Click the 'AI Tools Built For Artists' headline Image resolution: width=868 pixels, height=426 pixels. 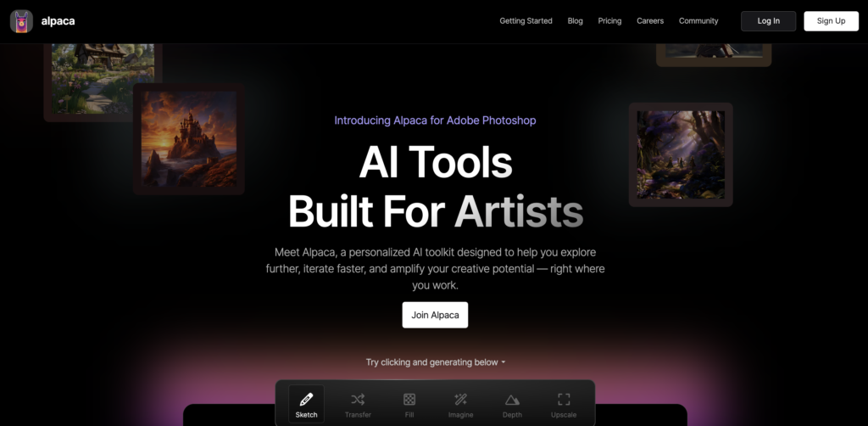435,187
